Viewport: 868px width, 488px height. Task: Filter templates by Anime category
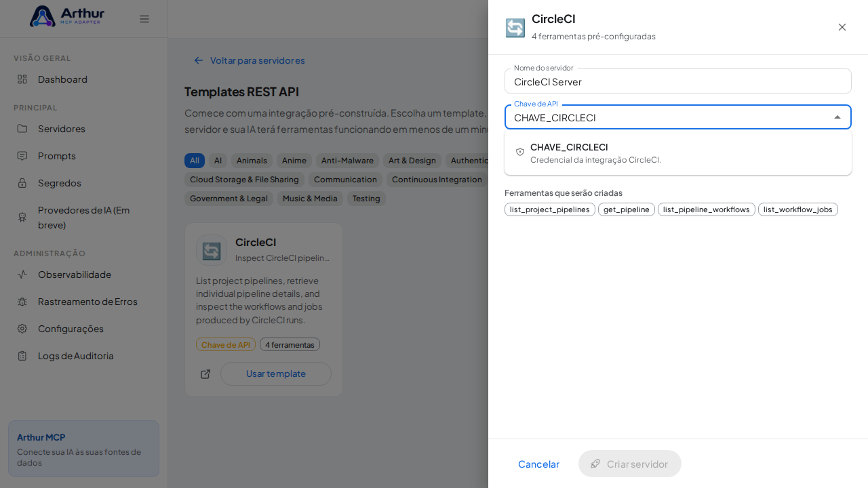[294, 161]
